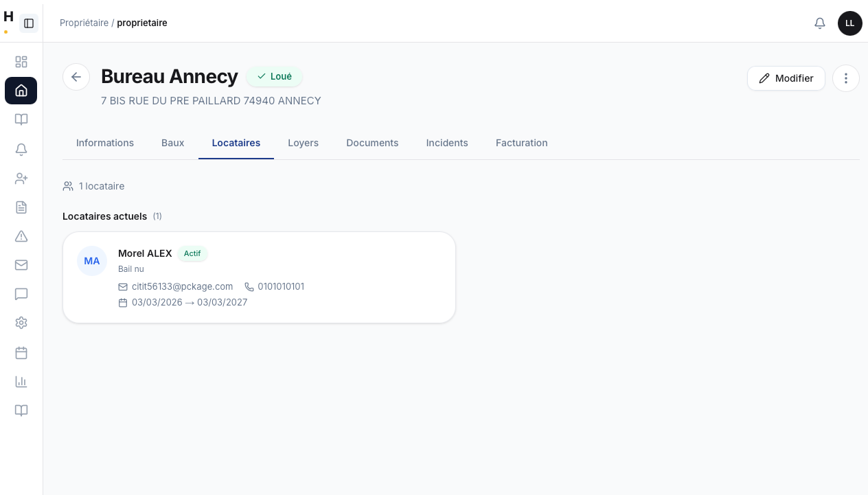Click the home properties icon in sidebar

pos(21,91)
